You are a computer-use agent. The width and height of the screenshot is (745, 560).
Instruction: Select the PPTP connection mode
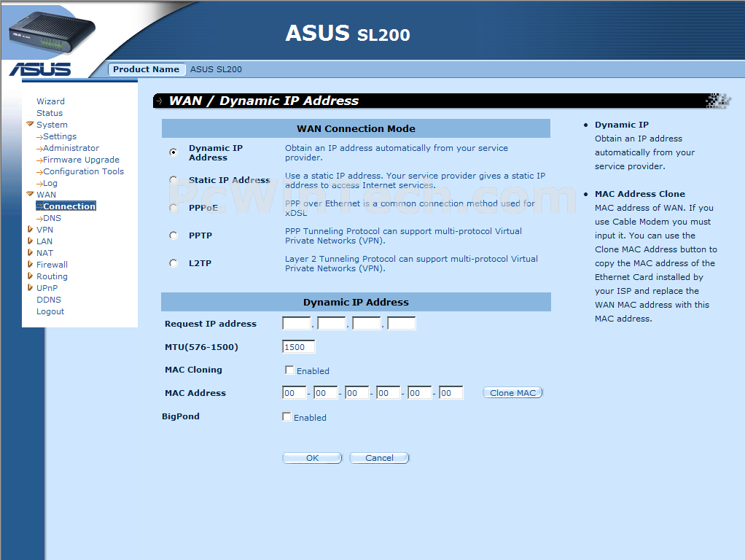tap(173, 236)
